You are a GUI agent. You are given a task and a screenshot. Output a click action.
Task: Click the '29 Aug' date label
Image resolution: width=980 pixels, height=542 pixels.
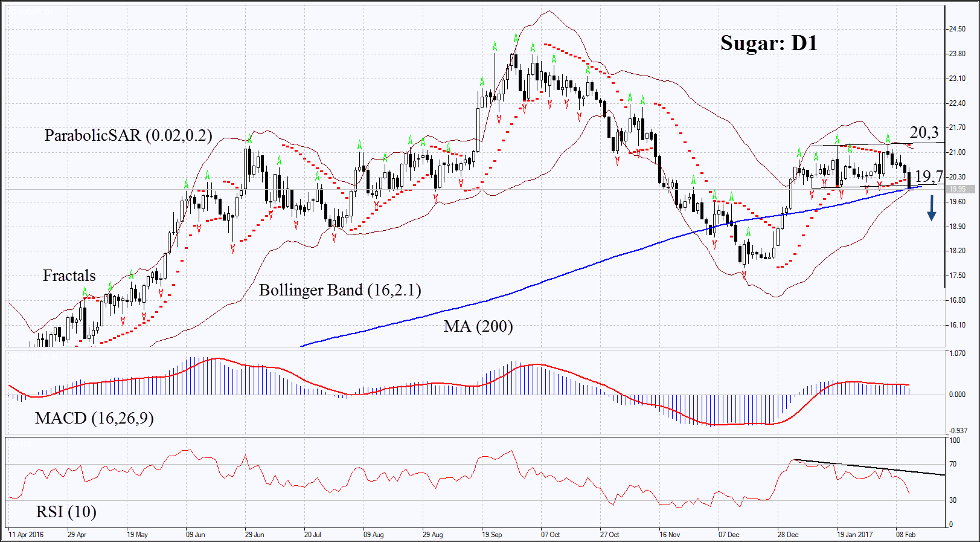coord(433,535)
